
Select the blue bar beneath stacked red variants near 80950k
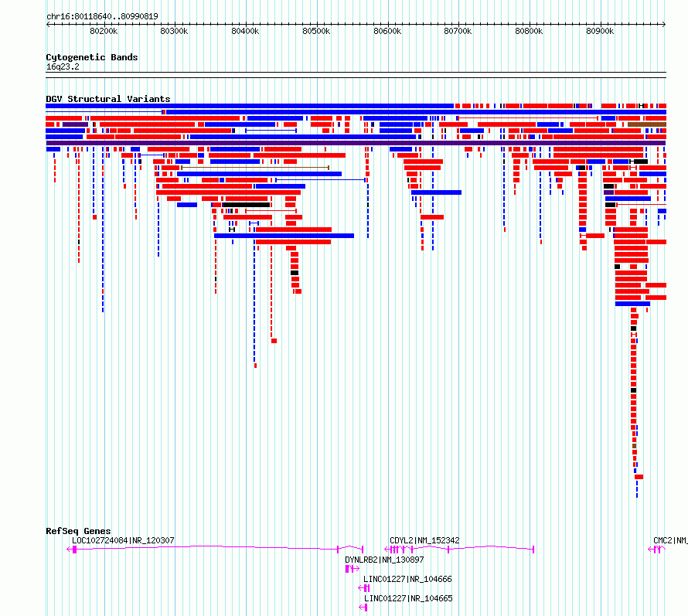point(632,304)
